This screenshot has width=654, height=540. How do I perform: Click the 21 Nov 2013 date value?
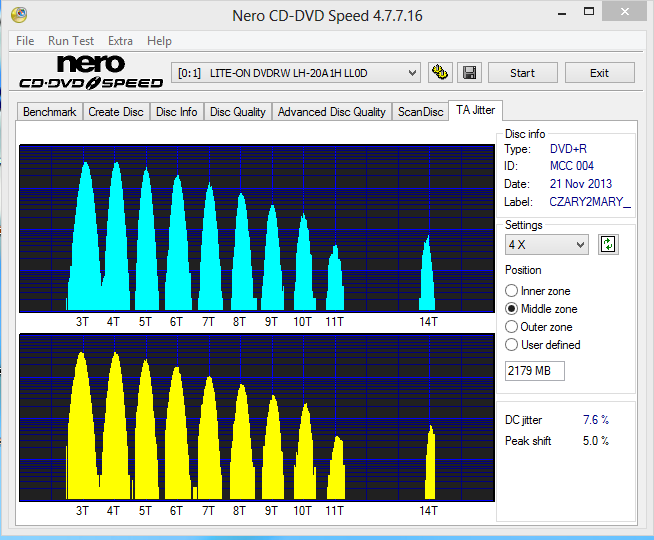coord(581,184)
